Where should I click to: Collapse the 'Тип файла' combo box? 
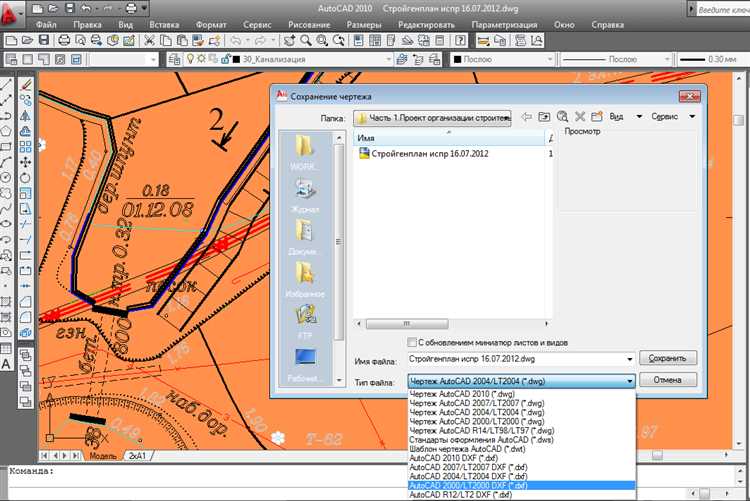pyautogui.click(x=629, y=381)
